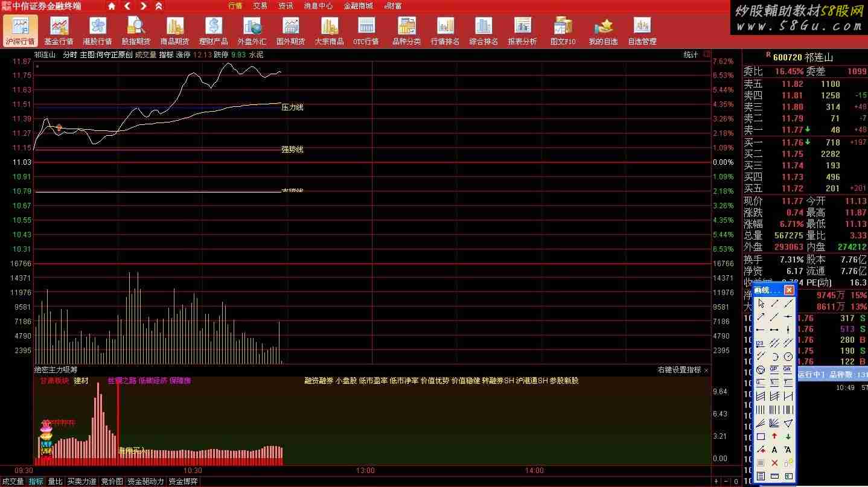Open 交易 trading menu
The width and height of the screenshot is (868, 487).
click(x=260, y=6)
